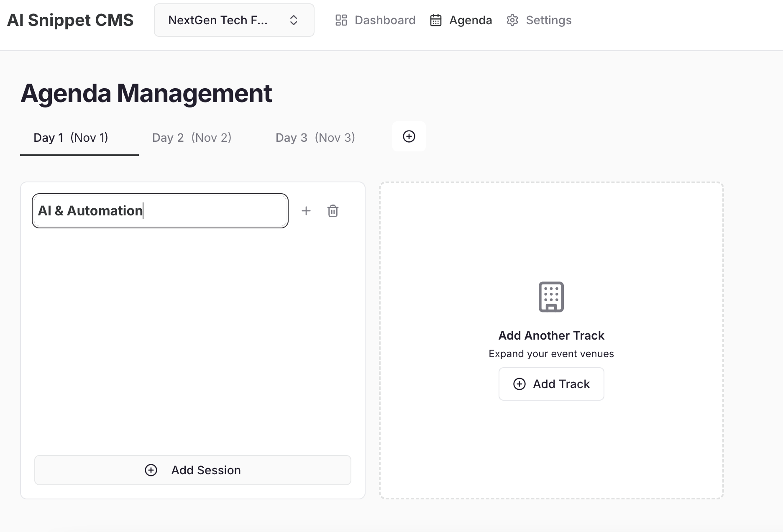Click Add Session for the AI & Automation track

coord(192,470)
